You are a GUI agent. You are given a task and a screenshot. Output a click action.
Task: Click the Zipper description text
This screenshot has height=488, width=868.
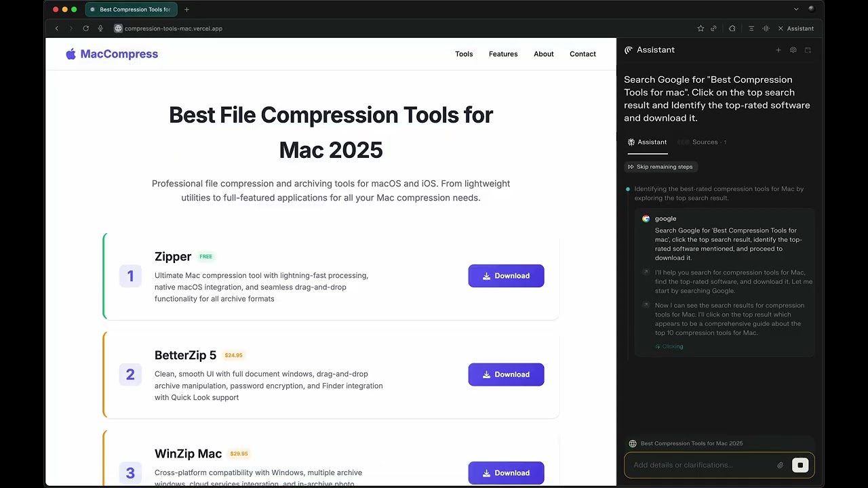tap(261, 287)
